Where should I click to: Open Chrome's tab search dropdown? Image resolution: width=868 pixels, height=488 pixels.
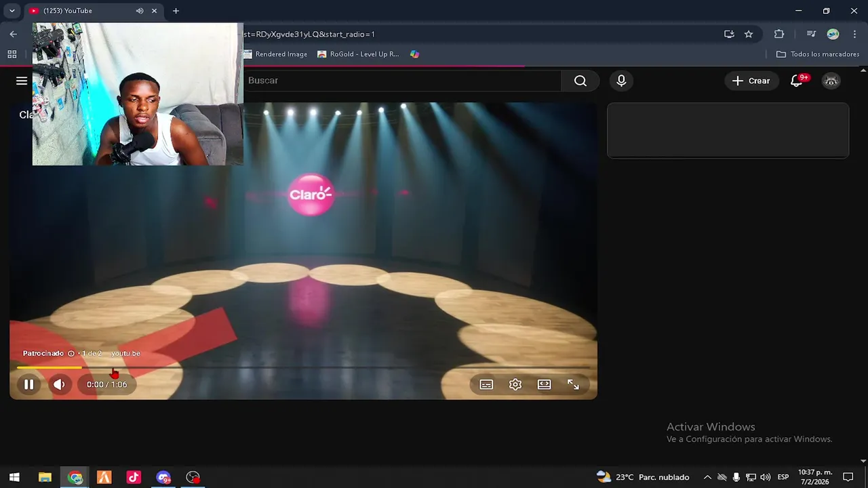click(12, 11)
